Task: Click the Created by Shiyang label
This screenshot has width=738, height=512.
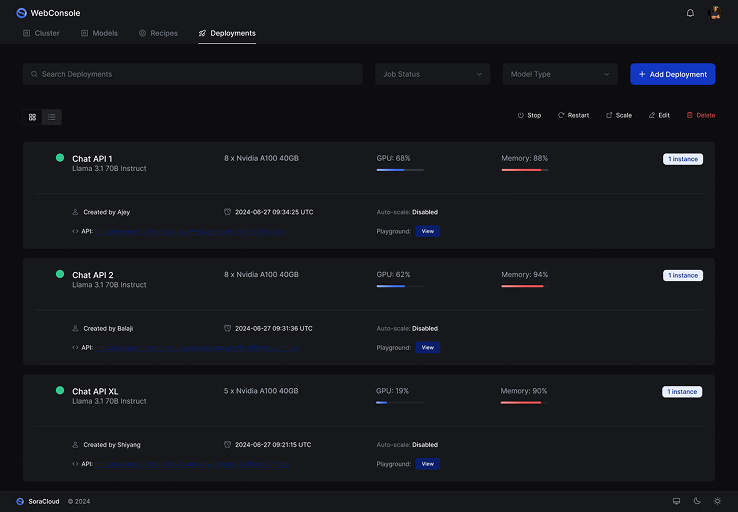Action: tap(112, 445)
